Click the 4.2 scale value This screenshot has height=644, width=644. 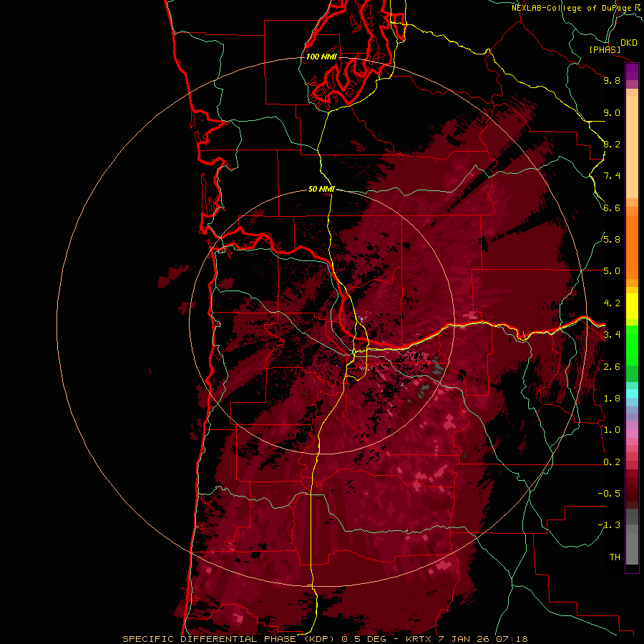tap(612, 303)
